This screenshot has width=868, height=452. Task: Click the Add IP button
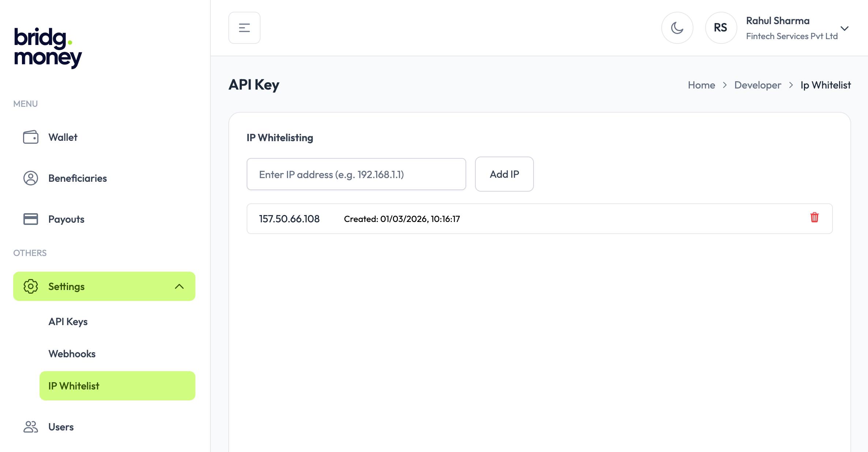pos(504,174)
